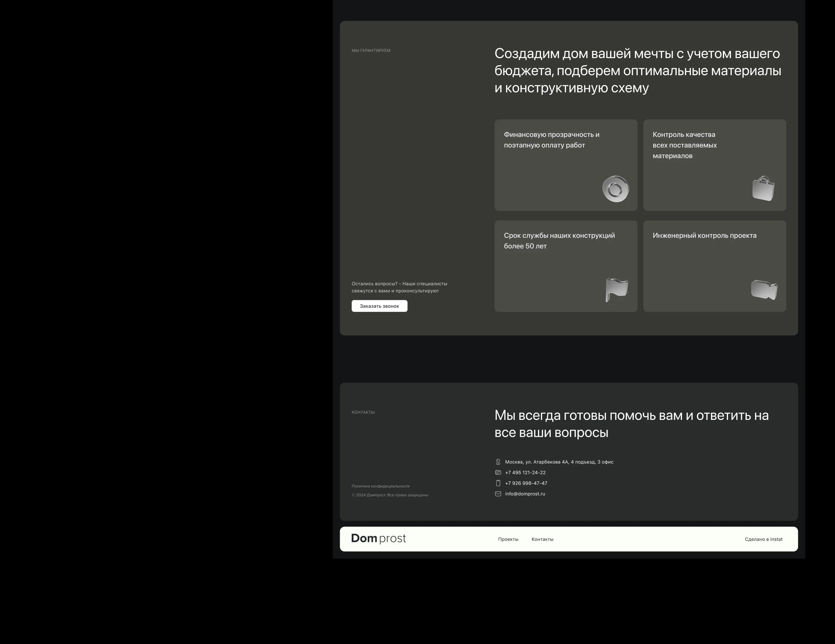Click phone number +7 495 121-24-22

pyautogui.click(x=525, y=472)
